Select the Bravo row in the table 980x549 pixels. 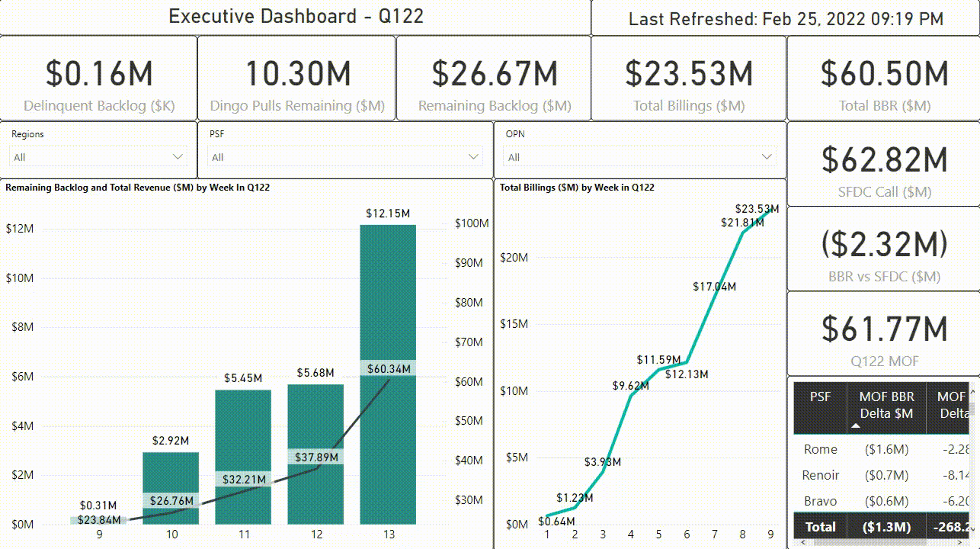point(820,501)
